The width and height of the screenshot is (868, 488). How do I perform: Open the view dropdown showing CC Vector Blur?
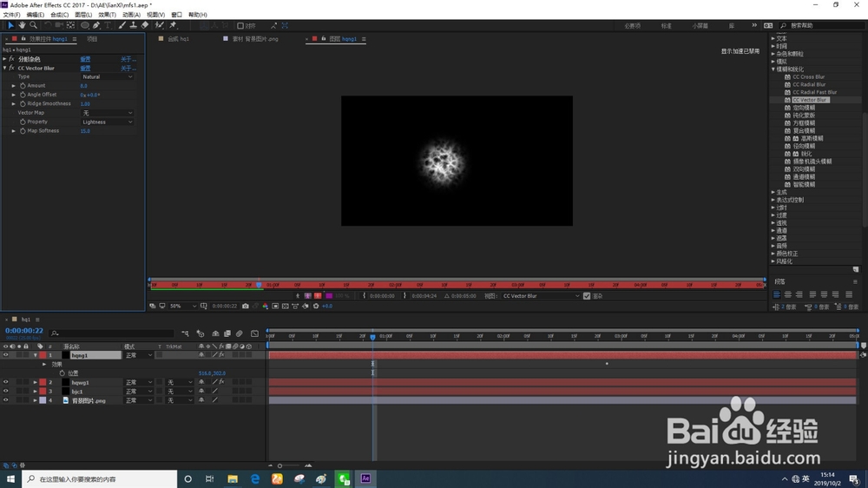click(540, 296)
